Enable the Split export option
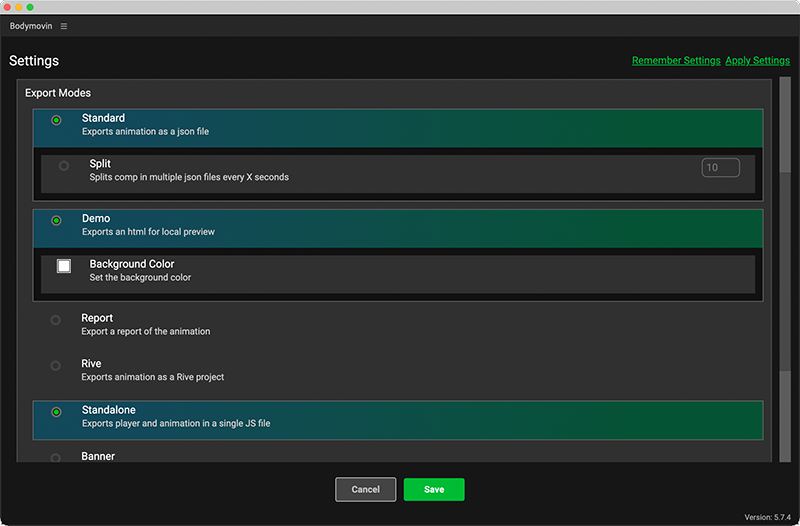This screenshot has height=526, width=800. (x=64, y=166)
